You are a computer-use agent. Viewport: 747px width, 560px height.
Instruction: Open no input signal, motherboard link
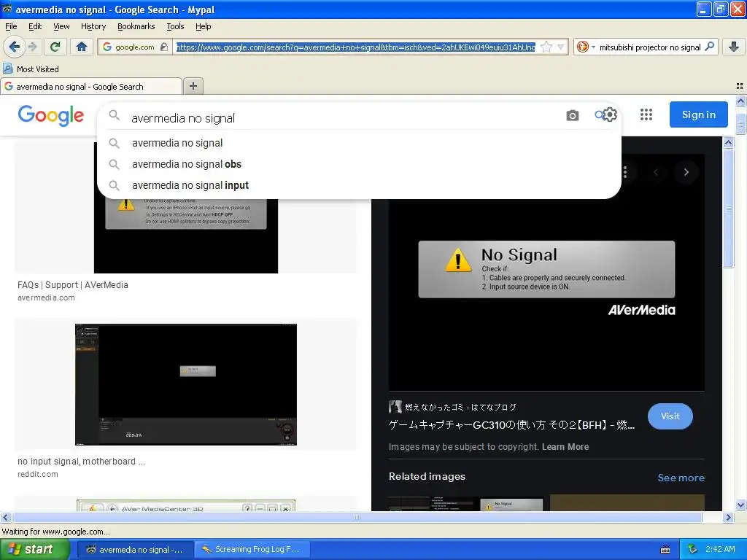(x=81, y=461)
